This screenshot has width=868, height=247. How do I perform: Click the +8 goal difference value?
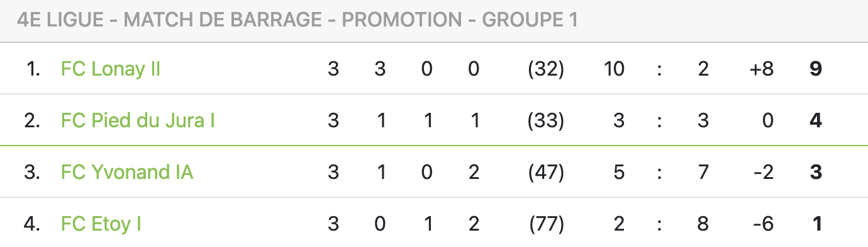coord(760,69)
